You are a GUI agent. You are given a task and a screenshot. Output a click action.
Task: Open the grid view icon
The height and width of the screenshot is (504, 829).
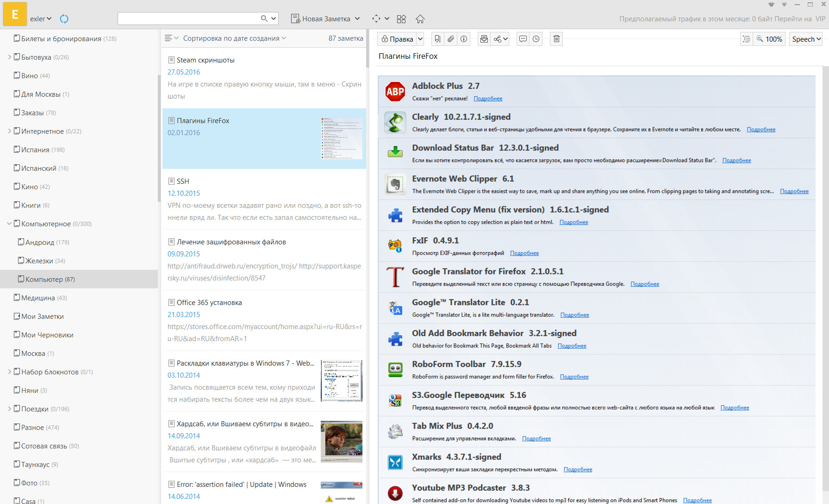click(401, 19)
